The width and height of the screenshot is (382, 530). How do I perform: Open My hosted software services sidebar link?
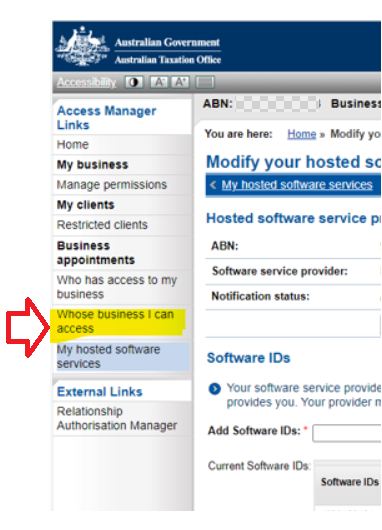(109, 356)
